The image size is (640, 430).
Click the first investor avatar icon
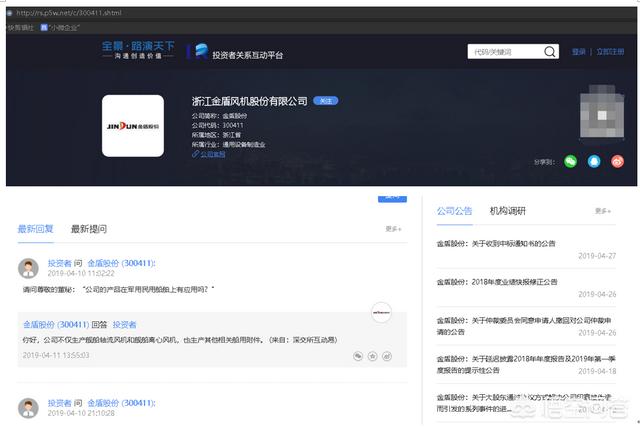tap(28, 268)
